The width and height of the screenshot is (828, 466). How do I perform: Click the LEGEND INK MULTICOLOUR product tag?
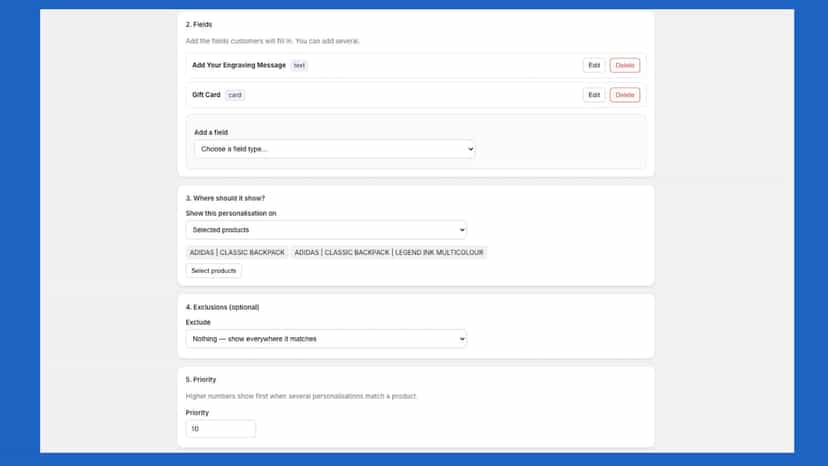click(389, 253)
